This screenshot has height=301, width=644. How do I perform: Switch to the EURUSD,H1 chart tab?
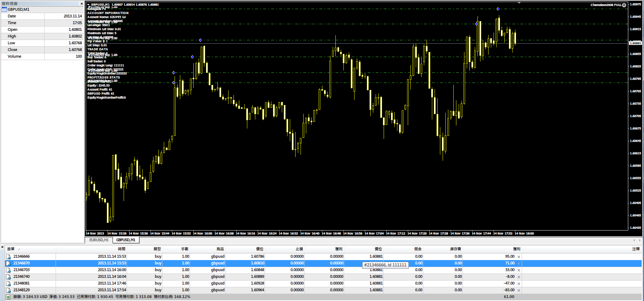[99, 240]
